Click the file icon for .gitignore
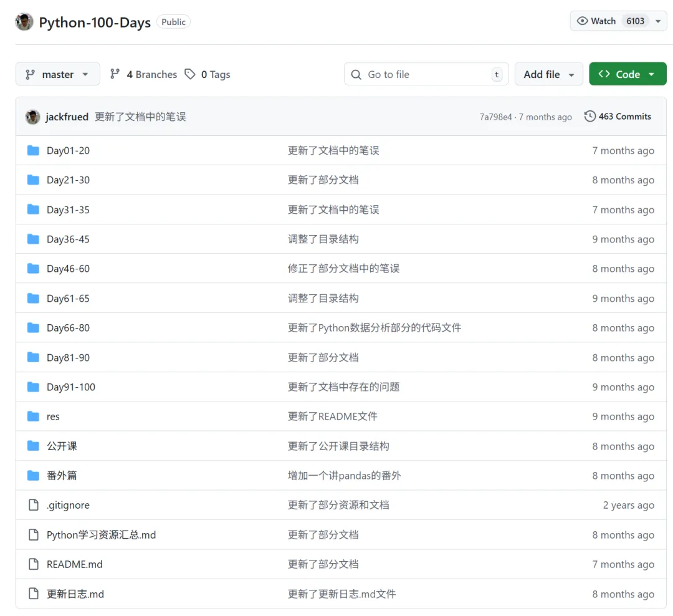Viewport: 673px width, 616px height. tap(33, 505)
